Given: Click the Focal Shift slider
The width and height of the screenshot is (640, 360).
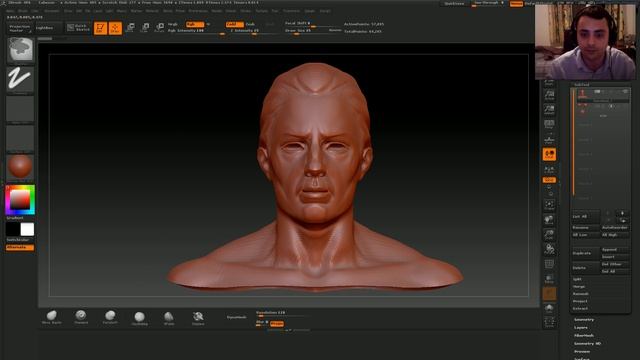Looking at the screenshot, I should coord(312,24).
